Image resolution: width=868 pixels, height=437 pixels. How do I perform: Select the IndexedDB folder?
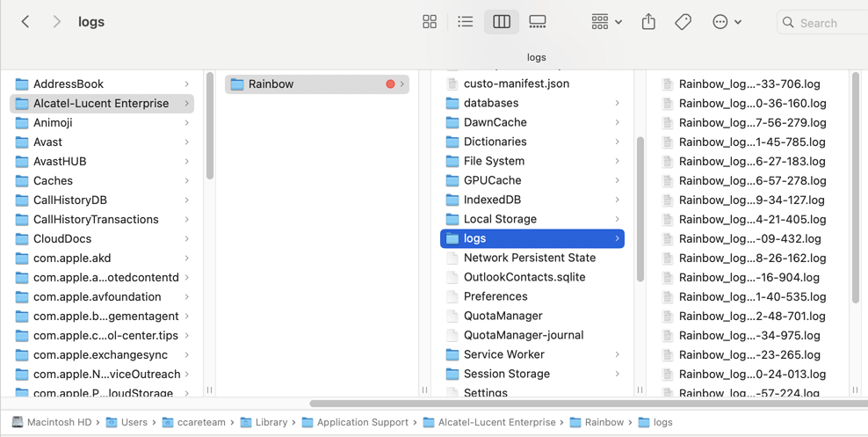pos(532,200)
